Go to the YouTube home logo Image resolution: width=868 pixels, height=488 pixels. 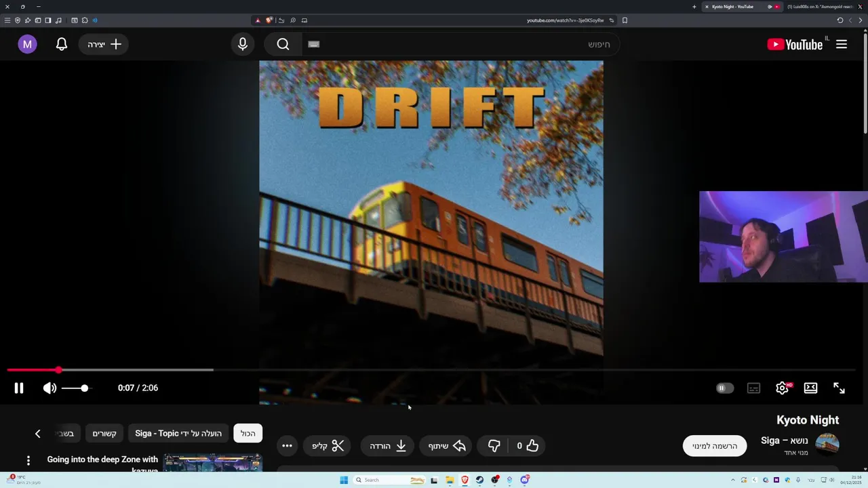(x=795, y=44)
